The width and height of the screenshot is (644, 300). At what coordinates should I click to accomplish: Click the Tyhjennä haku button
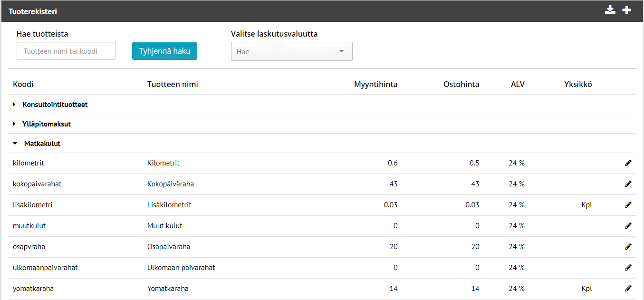[164, 51]
